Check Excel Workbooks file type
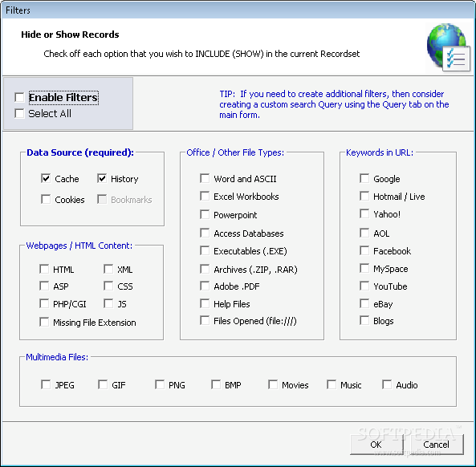 [205, 196]
